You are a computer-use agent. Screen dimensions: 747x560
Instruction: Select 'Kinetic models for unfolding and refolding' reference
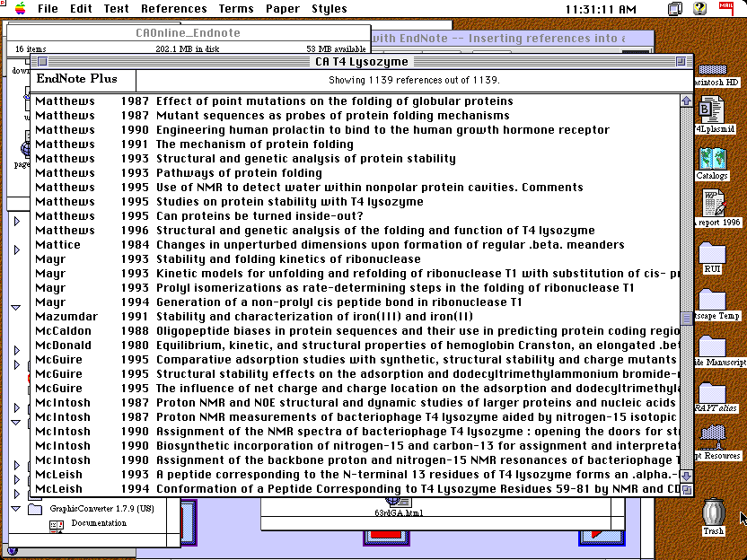tap(355, 274)
